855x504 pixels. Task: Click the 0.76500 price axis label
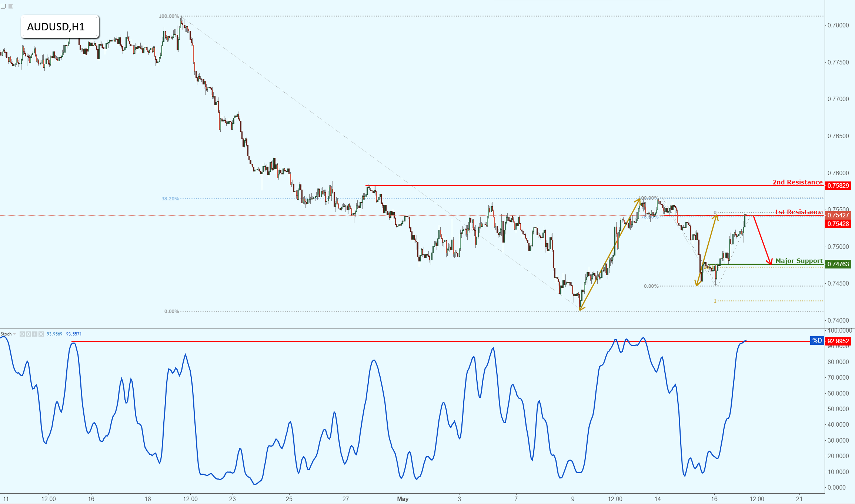tap(838, 136)
